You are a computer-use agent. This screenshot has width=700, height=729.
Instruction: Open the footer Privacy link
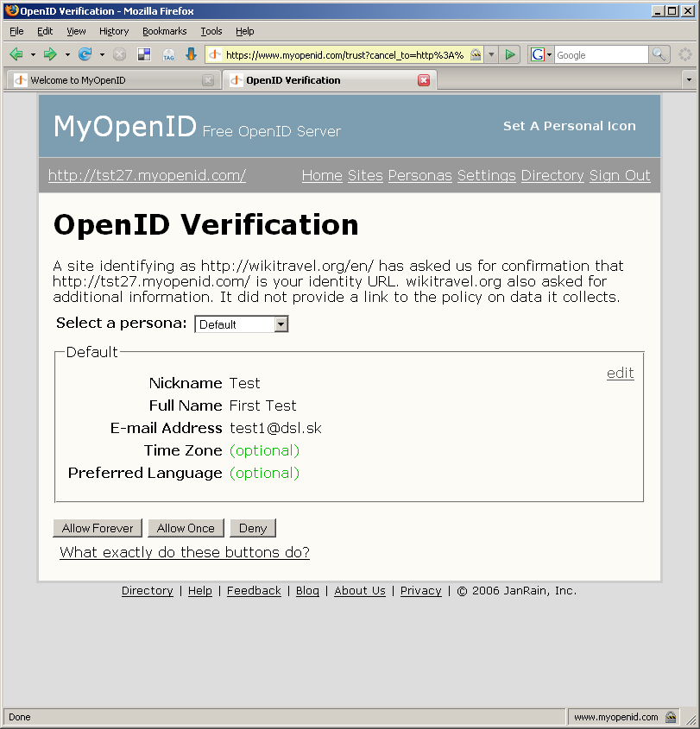pos(421,590)
